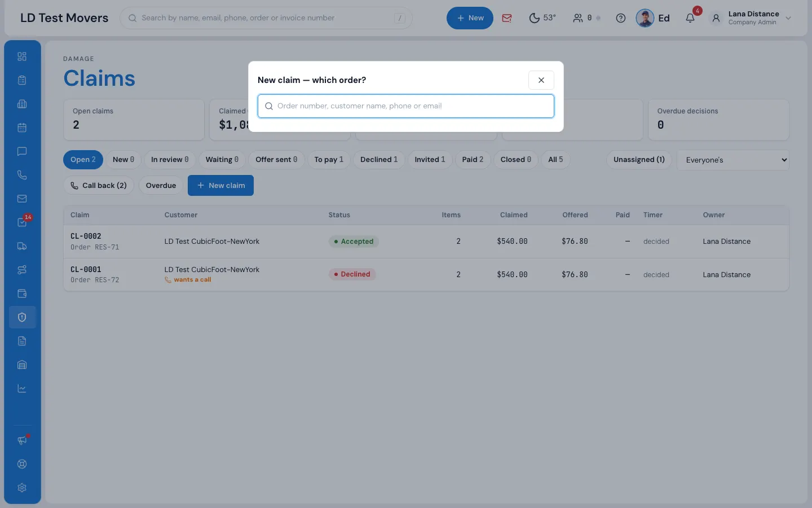The height and width of the screenshot is (508, 812).
Task: Select the Declined 1 filter tab
Action: click(x=379, y=160)
